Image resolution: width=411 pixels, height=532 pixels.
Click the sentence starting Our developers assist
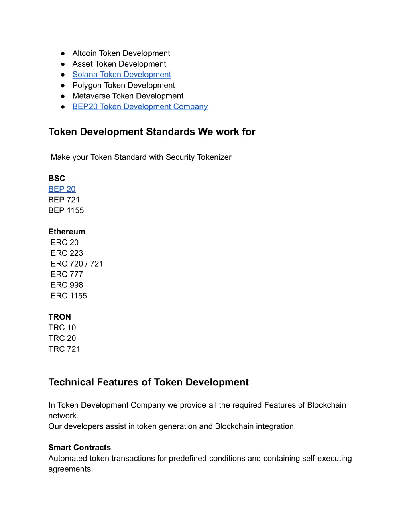pyautogui.click(x=172, y=426)
